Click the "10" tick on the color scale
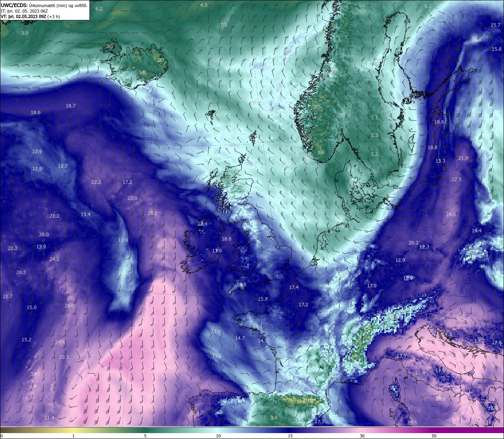This screenshot has height=439, width=504. click(x=218, y=436)
